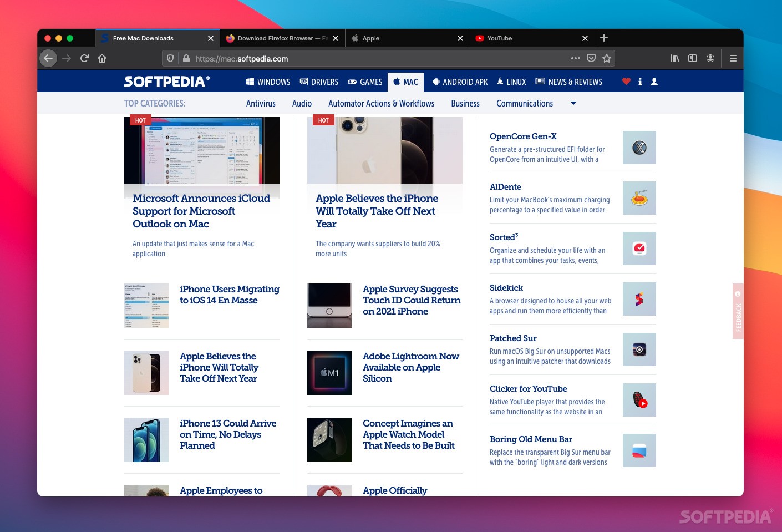
Task: Open the Drivers section
Action: click(x=319, y=82)
